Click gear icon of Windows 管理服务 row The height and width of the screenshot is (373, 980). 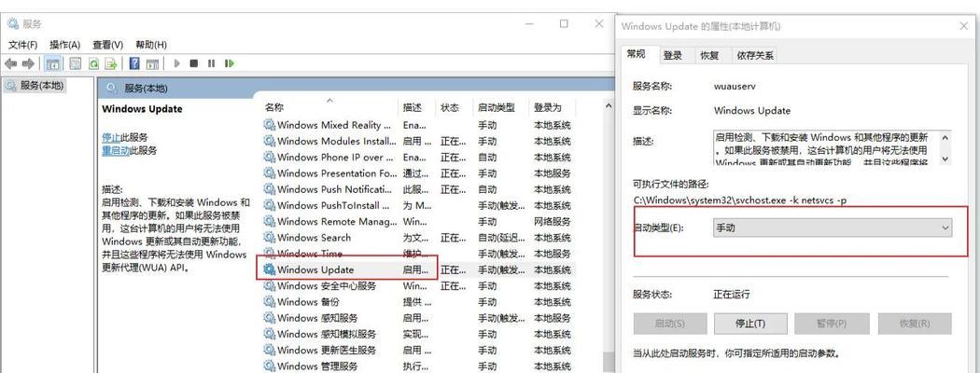coord(270,366)
